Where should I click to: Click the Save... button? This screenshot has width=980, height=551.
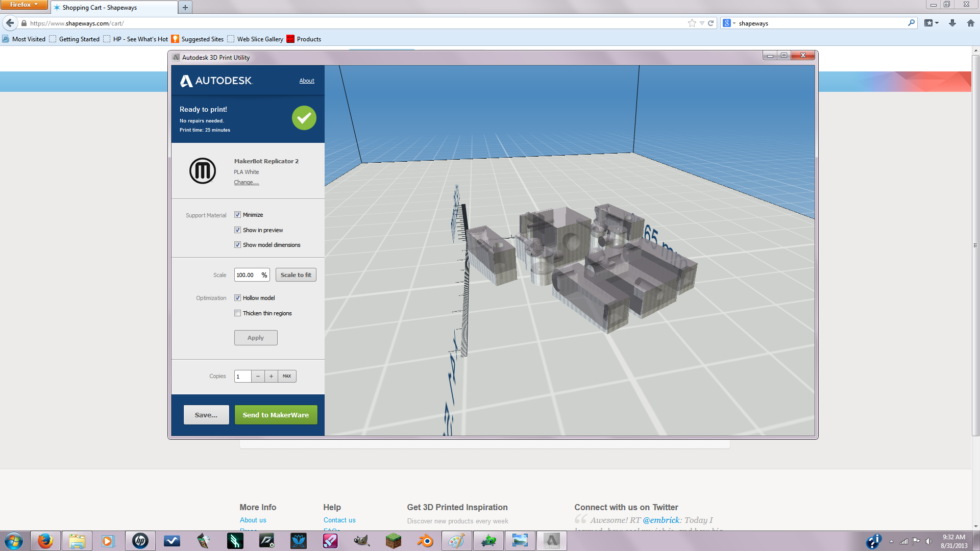206,415
